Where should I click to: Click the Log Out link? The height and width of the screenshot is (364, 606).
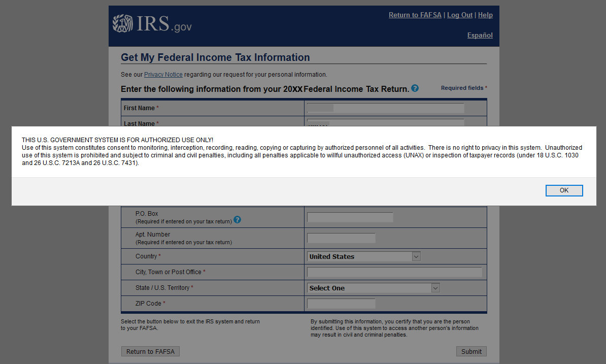(x=459, y=15)
